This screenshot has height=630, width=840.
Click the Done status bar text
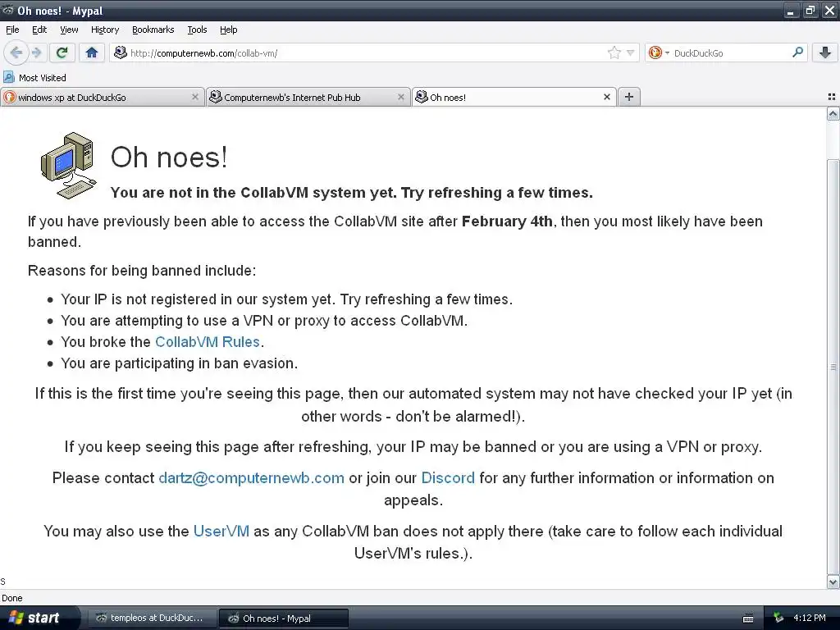pyautogui.click(x=11, y=598)
